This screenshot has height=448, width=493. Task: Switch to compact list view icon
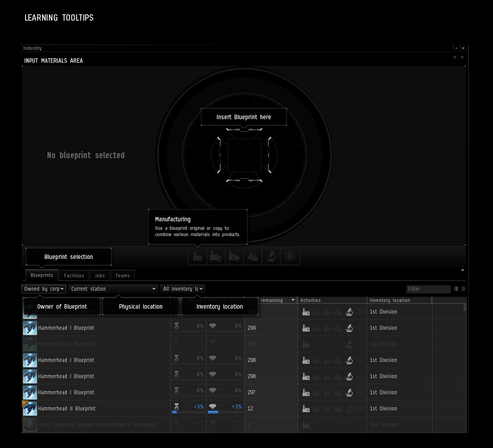coord(463,289)
